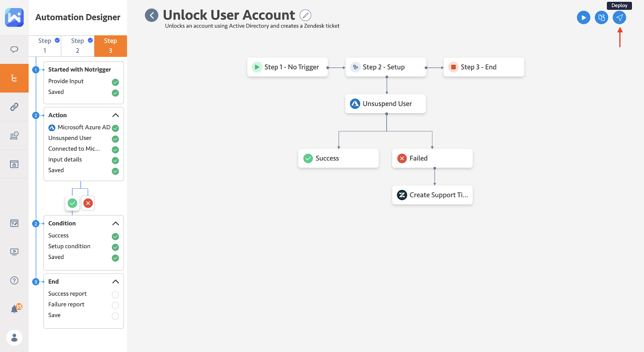Open the chat bubble sidebar icon
644x352 pixels.
click(14, 50)
